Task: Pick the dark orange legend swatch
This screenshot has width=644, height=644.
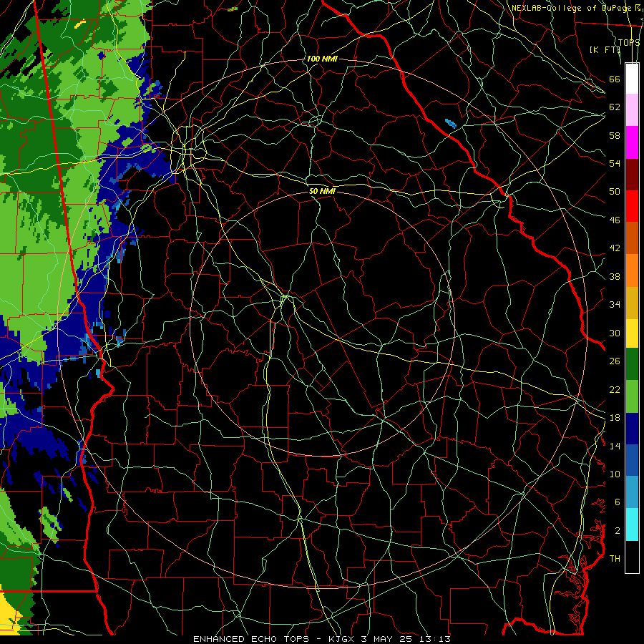Action: [632, 238]
